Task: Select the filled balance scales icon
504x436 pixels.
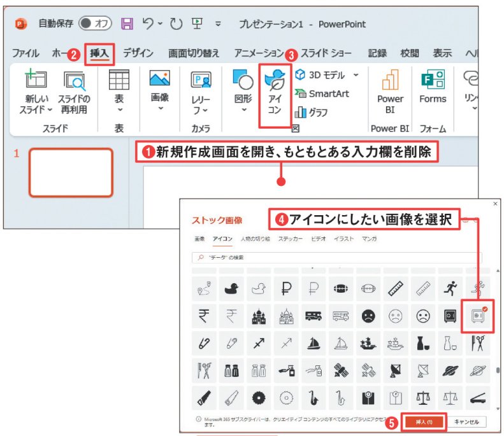Action: pos(423,398)
